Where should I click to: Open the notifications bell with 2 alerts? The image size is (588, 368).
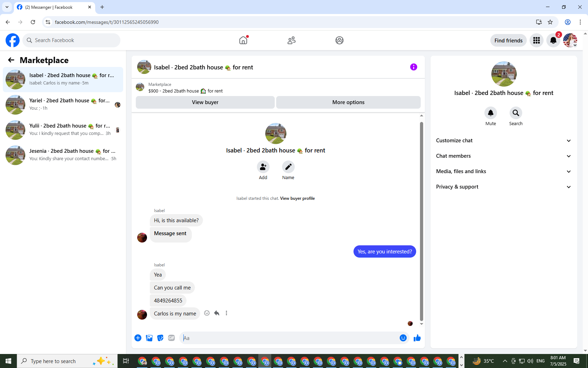coord(553,40)
